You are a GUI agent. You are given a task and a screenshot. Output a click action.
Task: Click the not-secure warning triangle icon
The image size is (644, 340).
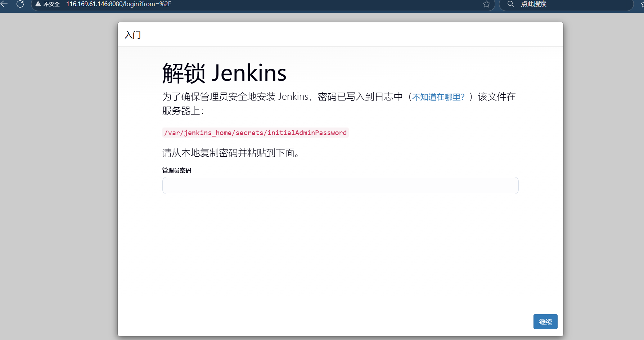[38, 4]
